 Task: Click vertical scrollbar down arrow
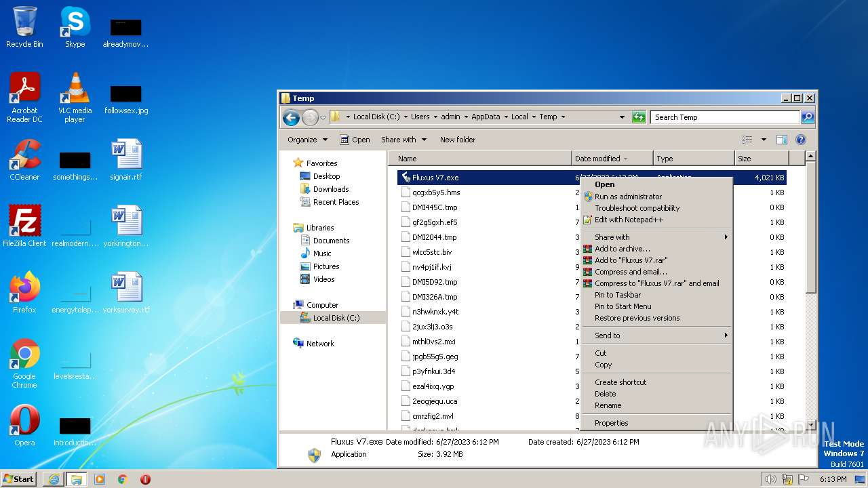point(810,425)
